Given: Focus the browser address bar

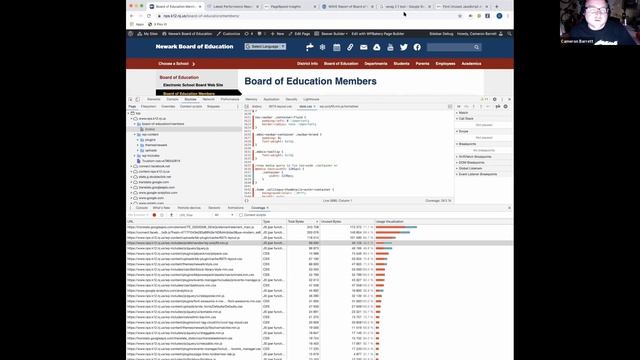Looking at the screenshot, I should 306,16.
